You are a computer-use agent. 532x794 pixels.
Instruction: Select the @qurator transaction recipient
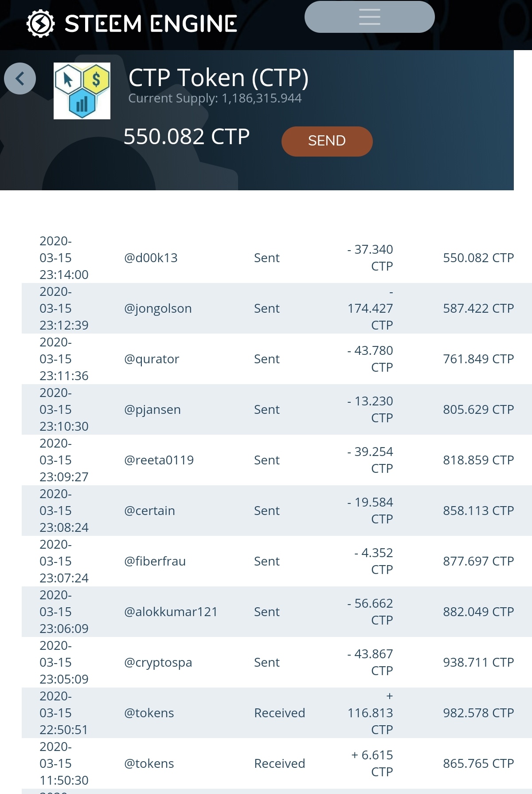152,359
